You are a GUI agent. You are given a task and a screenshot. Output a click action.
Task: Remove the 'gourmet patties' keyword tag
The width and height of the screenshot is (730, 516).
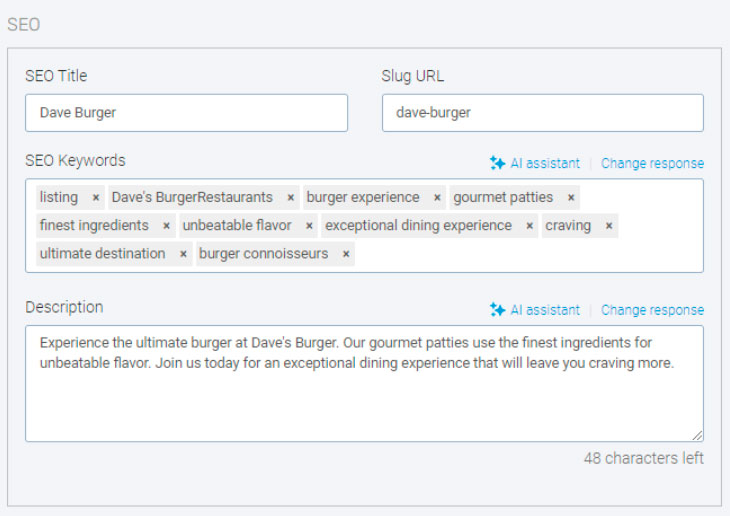pyautogui.click(x=571, y=198)
